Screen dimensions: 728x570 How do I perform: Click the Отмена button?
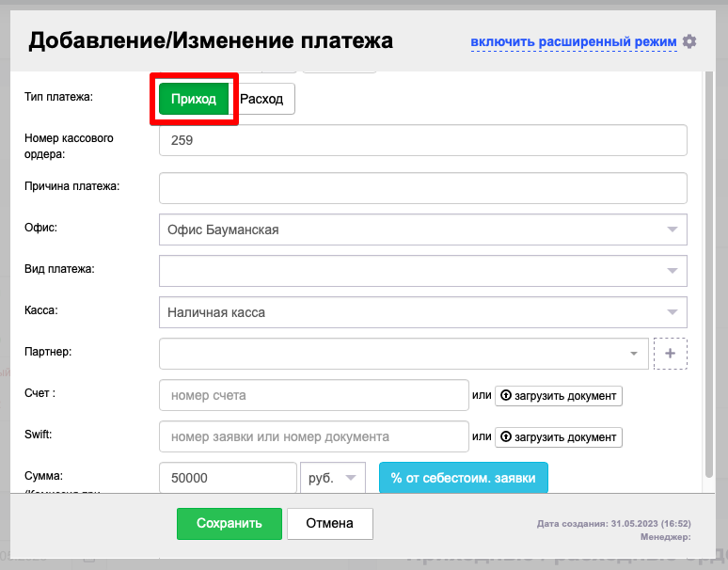(x=329, y=524)
